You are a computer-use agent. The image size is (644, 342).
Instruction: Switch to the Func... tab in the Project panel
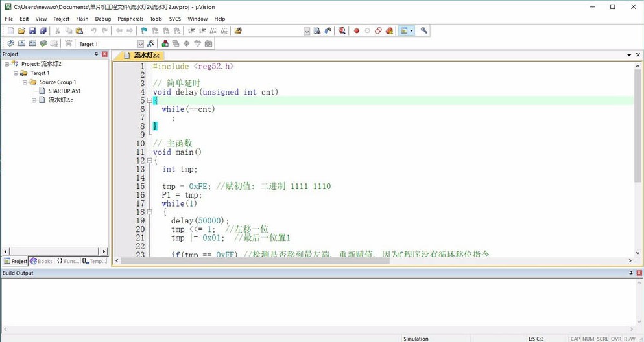67,261
